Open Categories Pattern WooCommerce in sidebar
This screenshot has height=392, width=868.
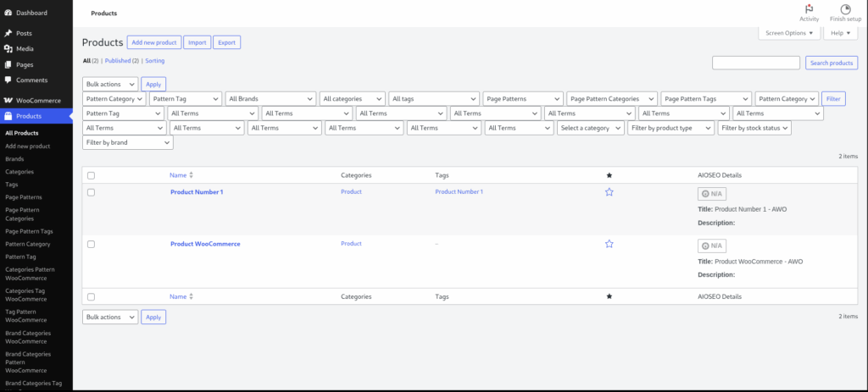click(30, 273)
